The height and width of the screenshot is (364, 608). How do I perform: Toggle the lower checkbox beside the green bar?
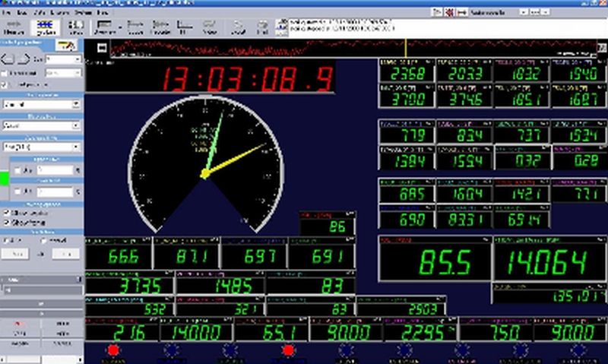tap(17, 191)
